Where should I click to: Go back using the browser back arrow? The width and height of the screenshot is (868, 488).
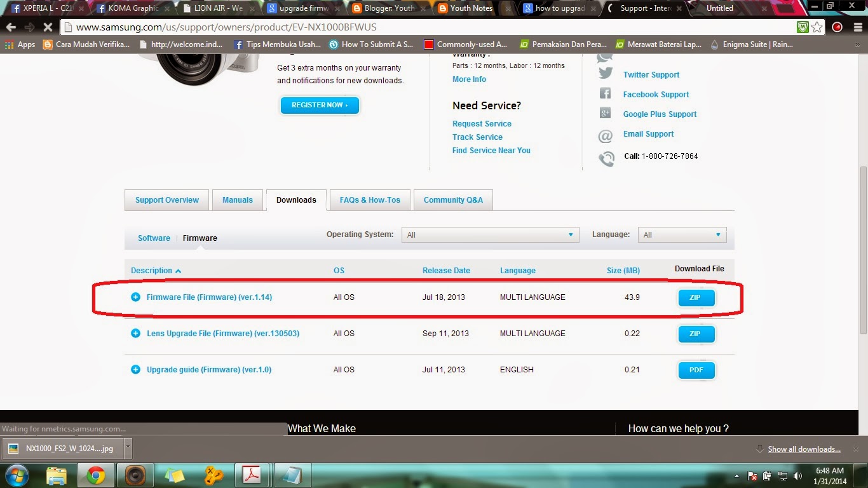pyautogui.click(x=11, y=27)
